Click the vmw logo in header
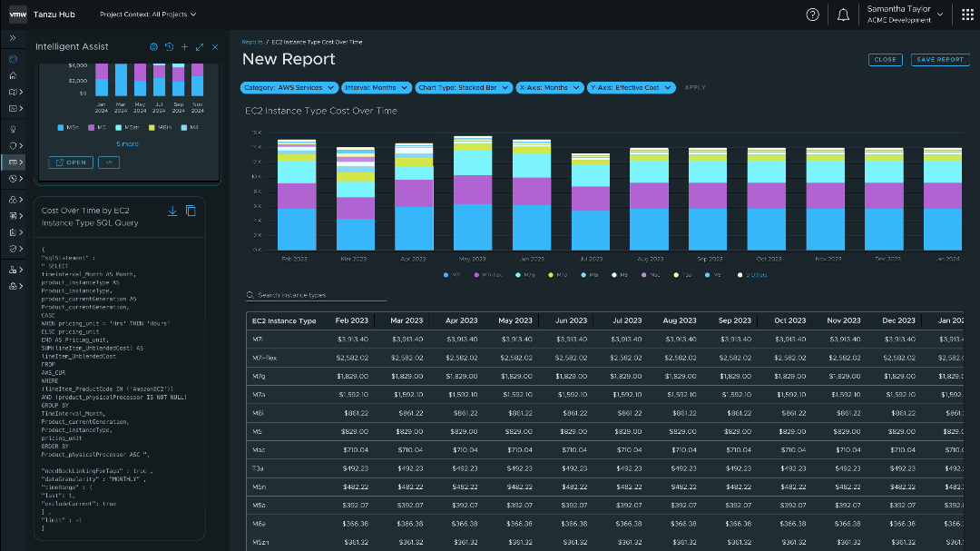 coord(18,15)
